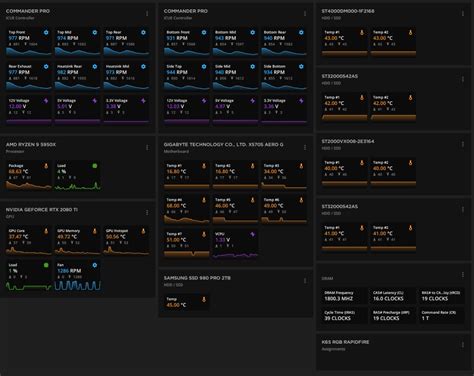Click the thermometer icon on motherboard Temp #4
Image resolution: width=474 pixels, height=376 pixels.
[x=204, y=200]
